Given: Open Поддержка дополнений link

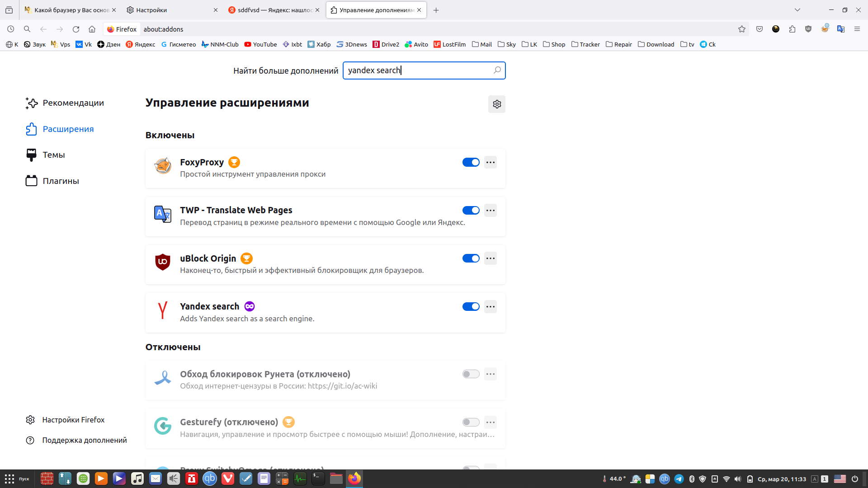Looking at the screenshot, I should (x=76, y=440).
